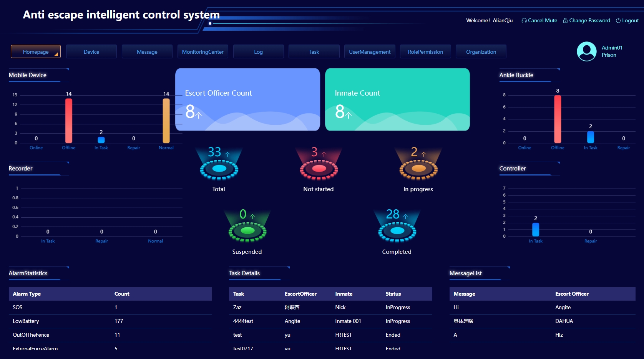Select the LowBattery row in AlarmStatistics
The image size is (644, 359).
pyautogui.click(x=110, y=321)
